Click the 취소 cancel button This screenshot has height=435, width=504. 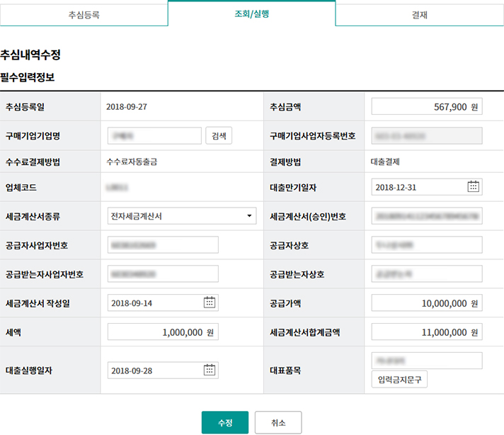[x=278, y=422]
